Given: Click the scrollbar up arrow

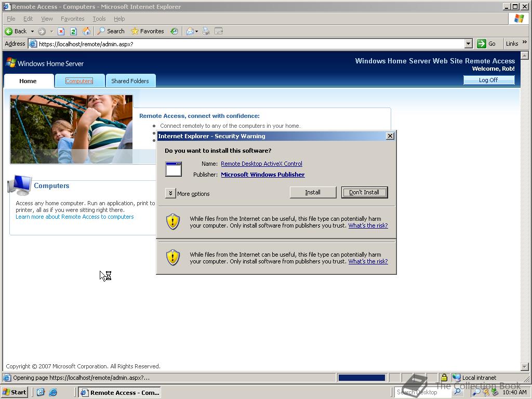Looking at the screenshot, I should tap(525, 55).
